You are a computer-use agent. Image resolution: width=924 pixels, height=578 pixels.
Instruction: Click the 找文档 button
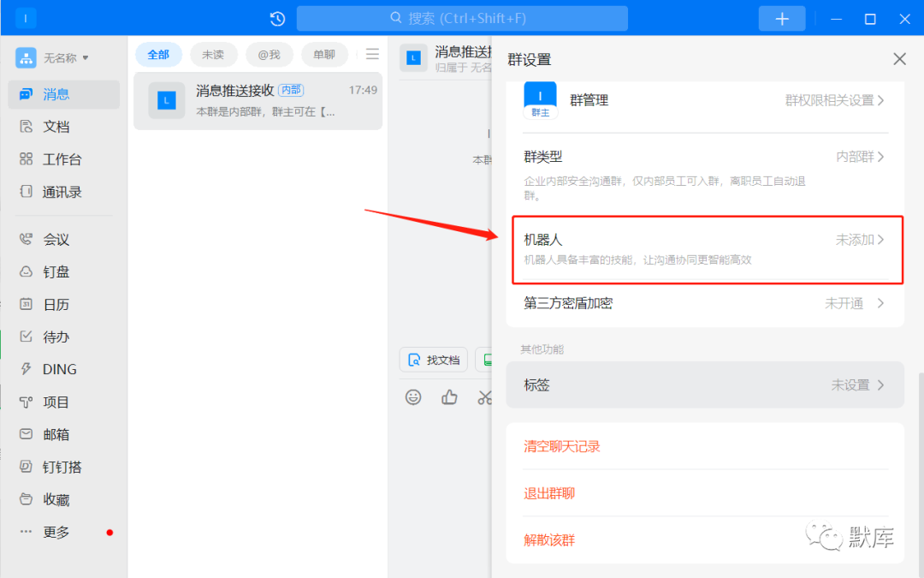pos(434,360)
